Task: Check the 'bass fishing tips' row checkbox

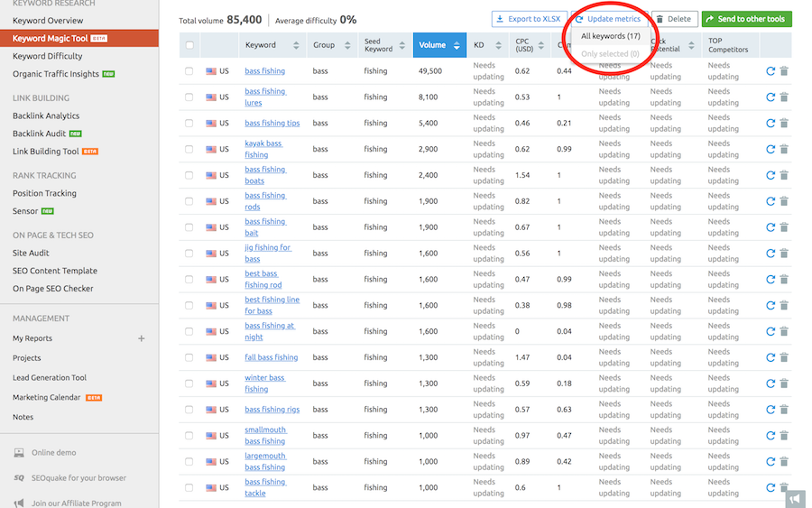Action: [x=189, y=124]
